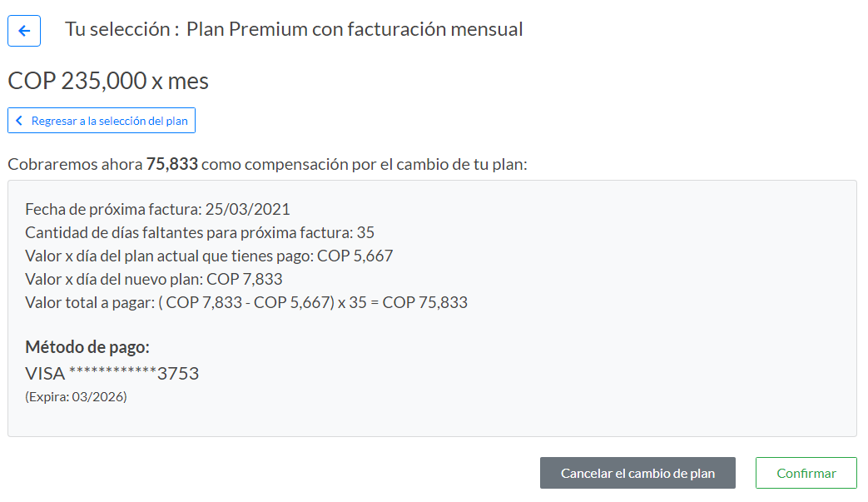
Task: Click the Fecha de próxima factura line
Action: 157,209
